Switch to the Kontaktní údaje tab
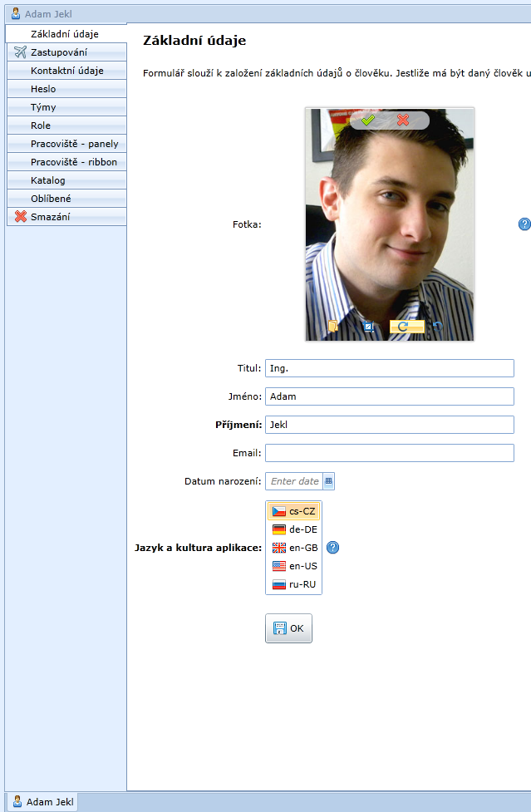The image size is (531, 812). click(66, 71)
